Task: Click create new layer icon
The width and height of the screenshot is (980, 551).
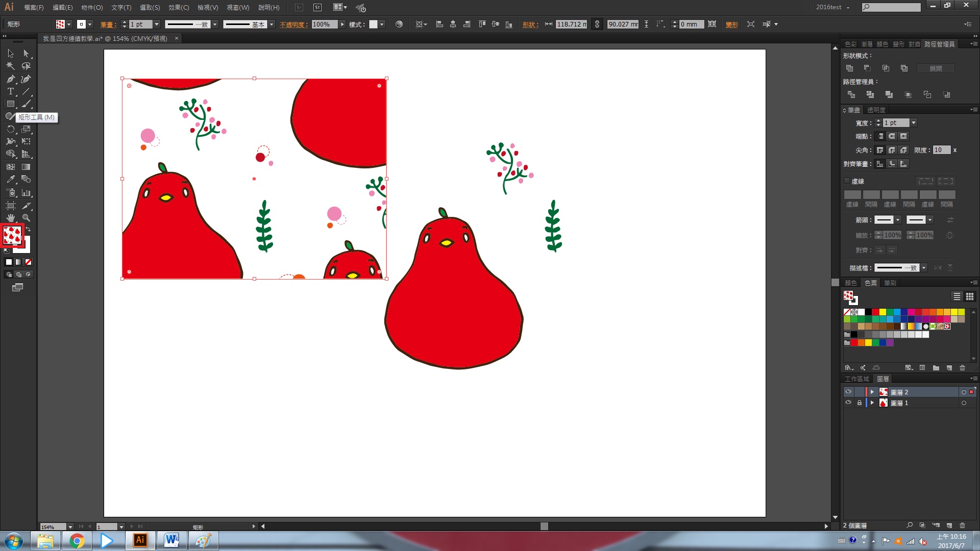Action: [949, 525]
